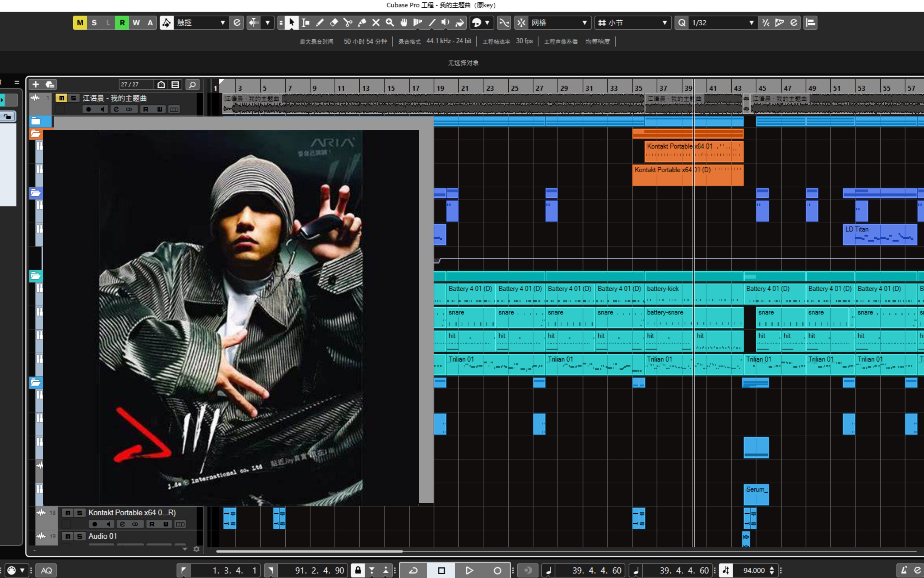Viewport: 924px width, 578px height.
Task: Solo the Audio 01 track
Action: pos(80,536)
